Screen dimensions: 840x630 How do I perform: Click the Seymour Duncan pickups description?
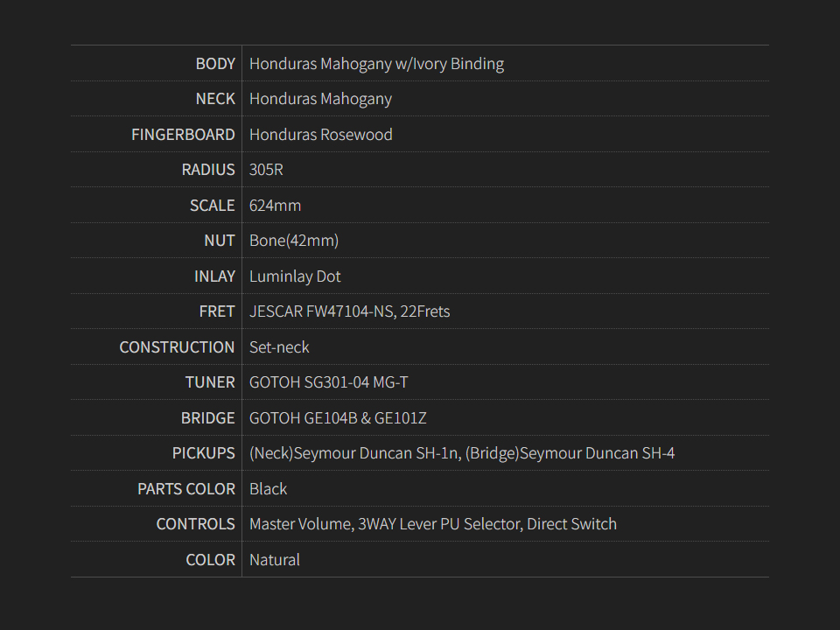pyautogui.click(x=462, y=453)
